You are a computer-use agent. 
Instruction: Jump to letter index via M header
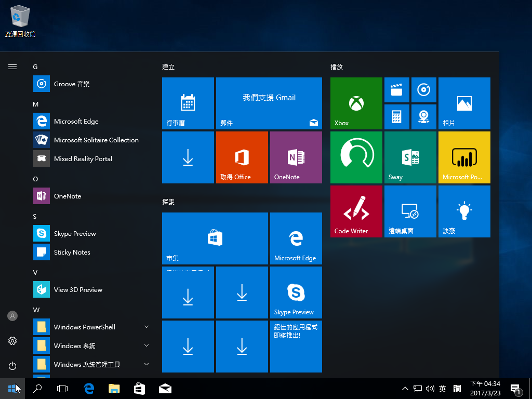pyautogui.click(x=36, y=104)
